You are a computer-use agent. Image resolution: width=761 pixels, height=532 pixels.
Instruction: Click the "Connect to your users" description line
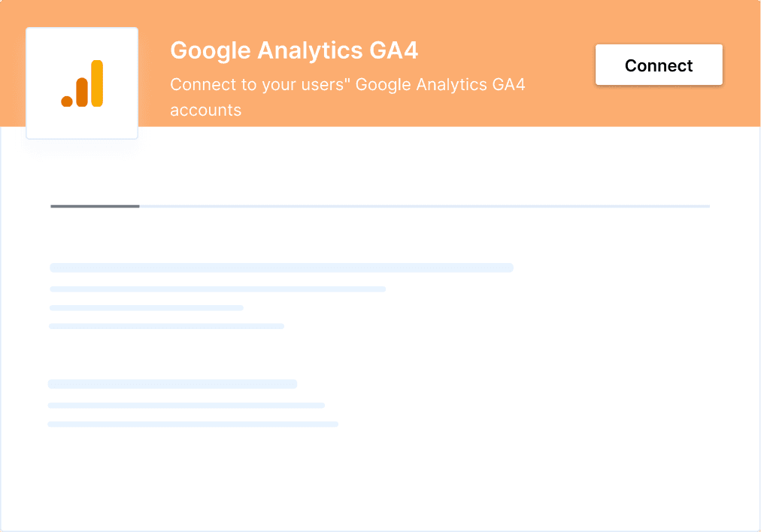pos(347,84)
